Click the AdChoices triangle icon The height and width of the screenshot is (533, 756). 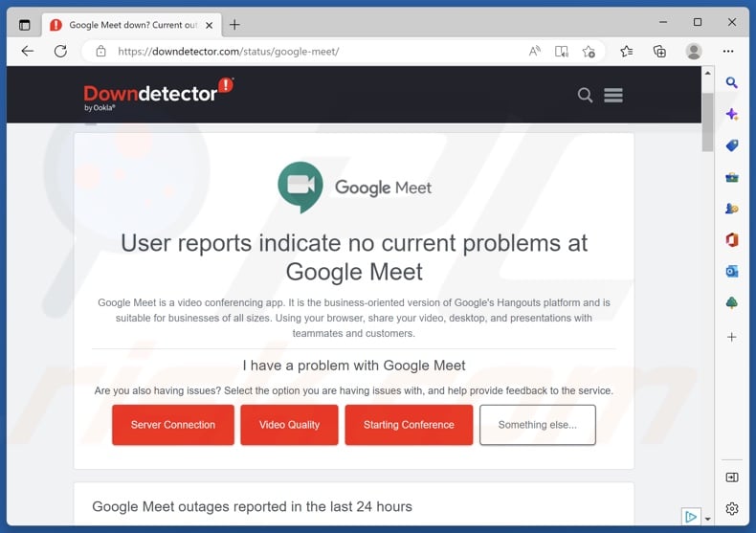pyautogui.click(x=690, y=517)
